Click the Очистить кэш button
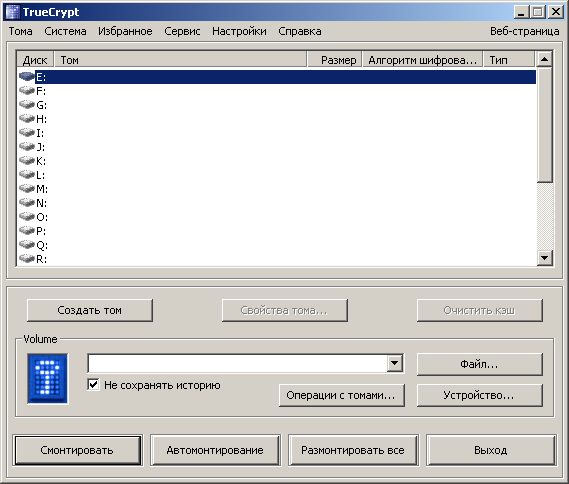The height and width of the screenshot is (484, 569). point(480,310)
